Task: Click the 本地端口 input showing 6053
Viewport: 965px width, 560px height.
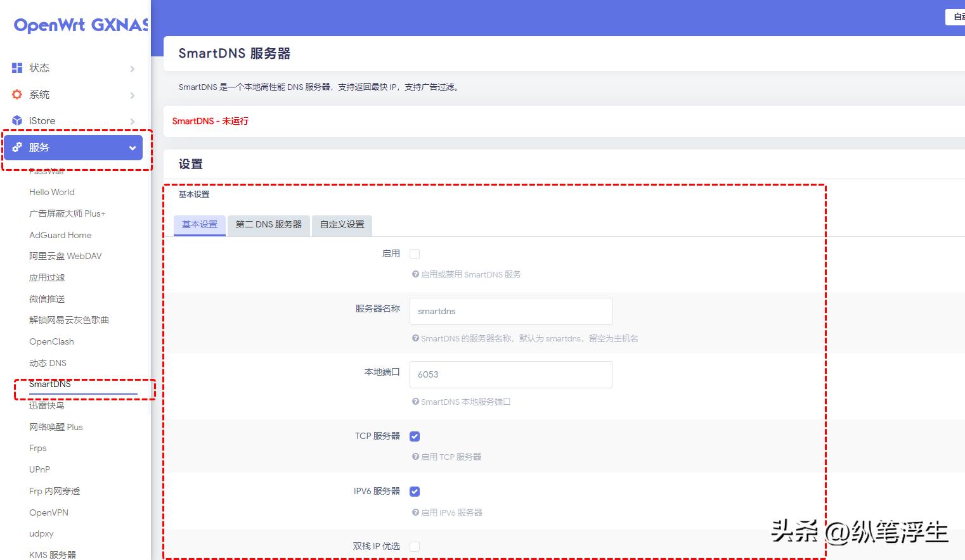Action: point(510,374)
